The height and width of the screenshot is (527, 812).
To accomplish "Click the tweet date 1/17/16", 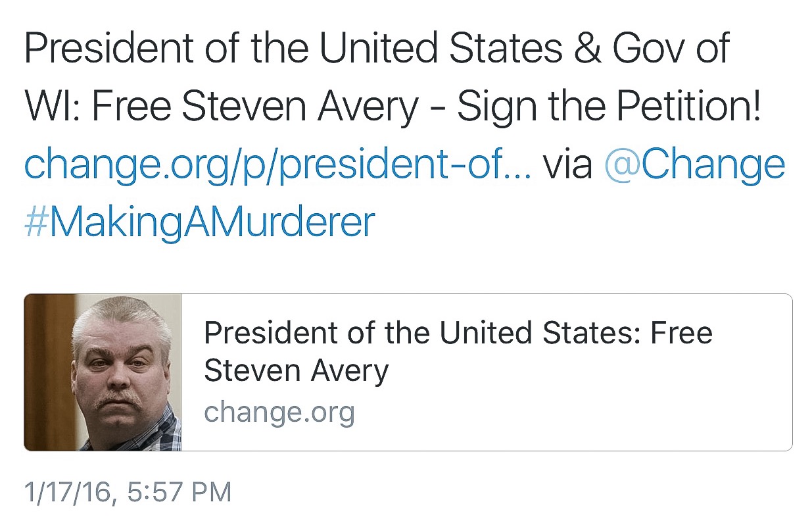I will click(67, 492).
